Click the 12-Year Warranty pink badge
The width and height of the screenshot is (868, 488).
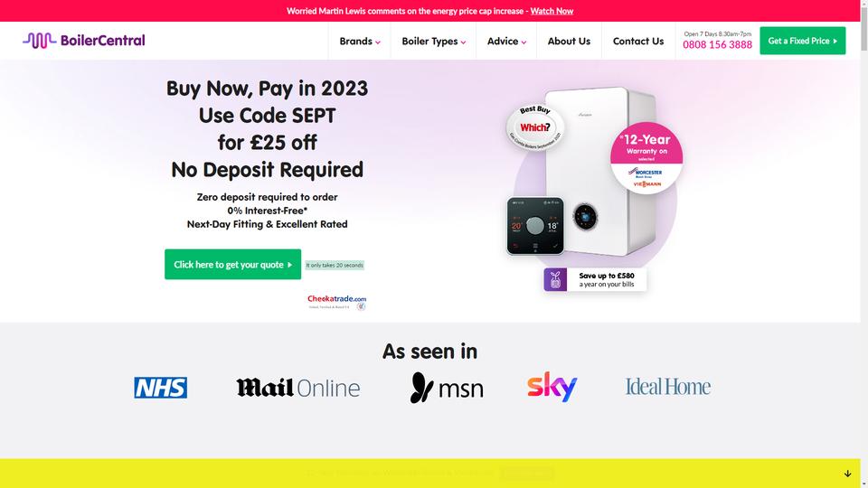coord(646,157)
